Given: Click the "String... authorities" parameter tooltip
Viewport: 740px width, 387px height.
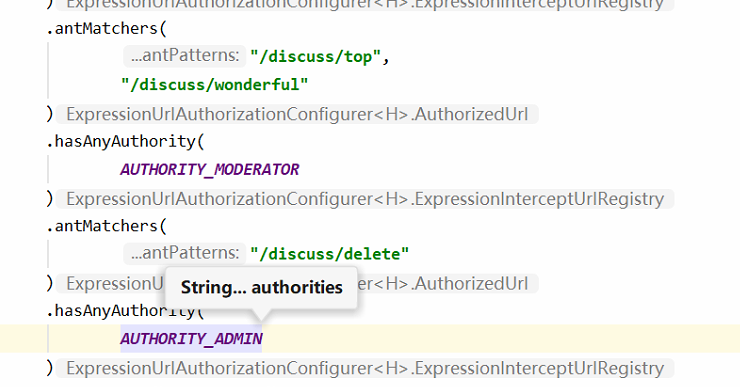Looking at the screenshot, I should pyautogui.click(x=261, y=287).
